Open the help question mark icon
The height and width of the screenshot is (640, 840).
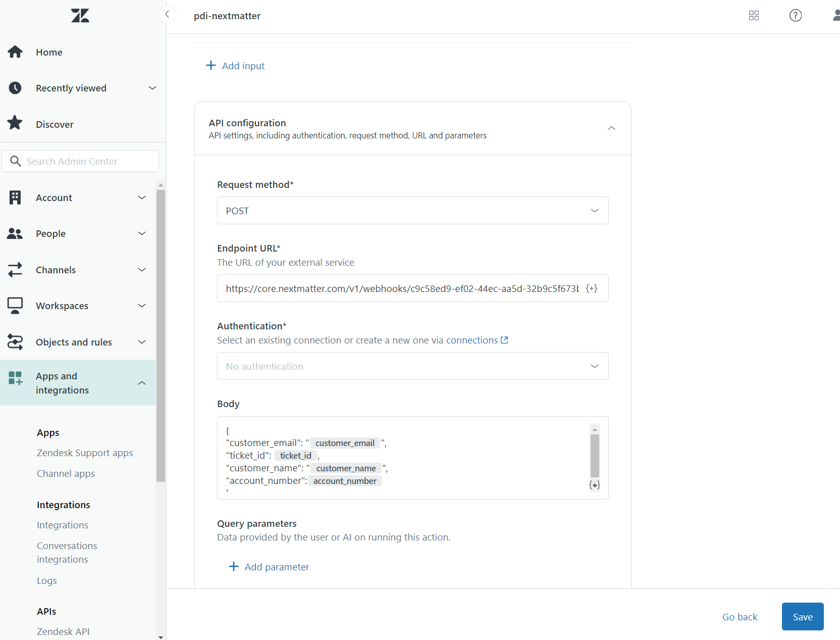coord(796,16)
